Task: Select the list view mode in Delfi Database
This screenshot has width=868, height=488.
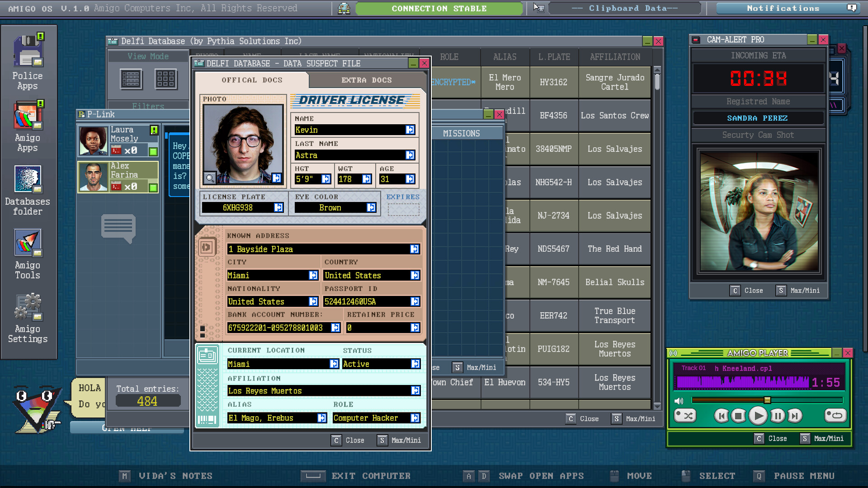Action: [132, 79]
